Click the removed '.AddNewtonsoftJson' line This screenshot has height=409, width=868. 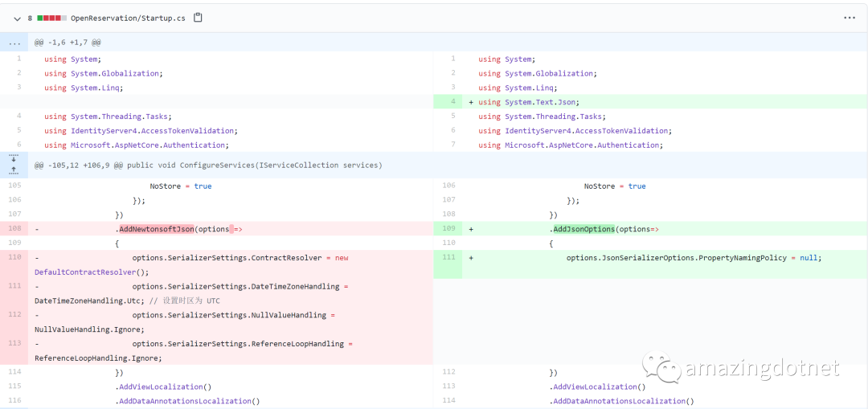pos(216,229)
